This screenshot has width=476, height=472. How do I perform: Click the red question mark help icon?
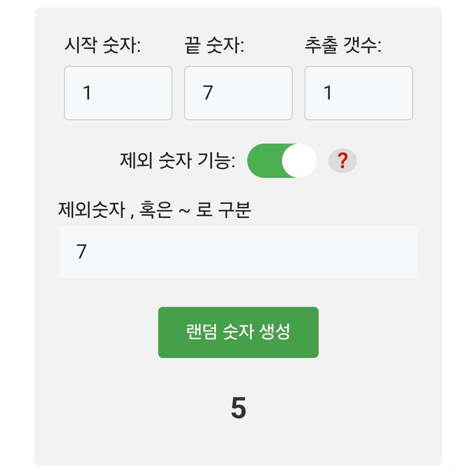[342, 162]
